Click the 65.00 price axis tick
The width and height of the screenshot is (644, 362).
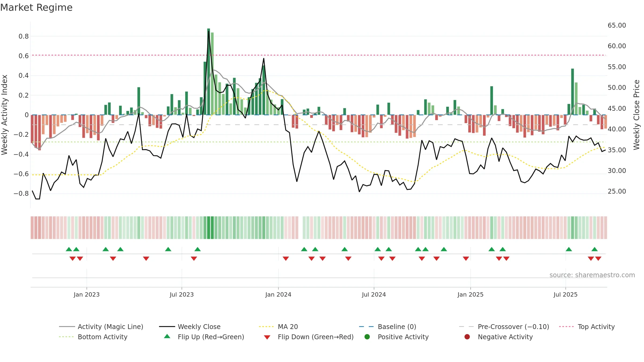click(x=617, y=25)
